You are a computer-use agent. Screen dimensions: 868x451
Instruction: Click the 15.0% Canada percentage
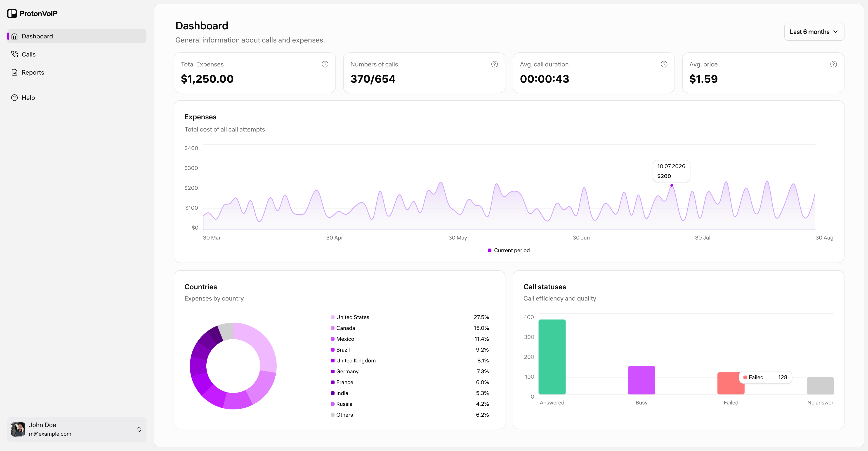(x=481, y=328)
